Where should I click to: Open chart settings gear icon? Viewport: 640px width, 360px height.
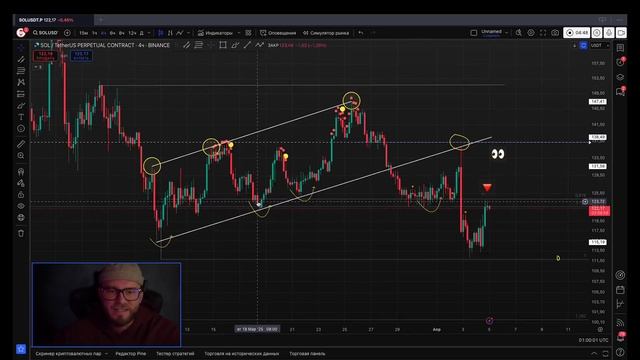(x=531, y=33)
